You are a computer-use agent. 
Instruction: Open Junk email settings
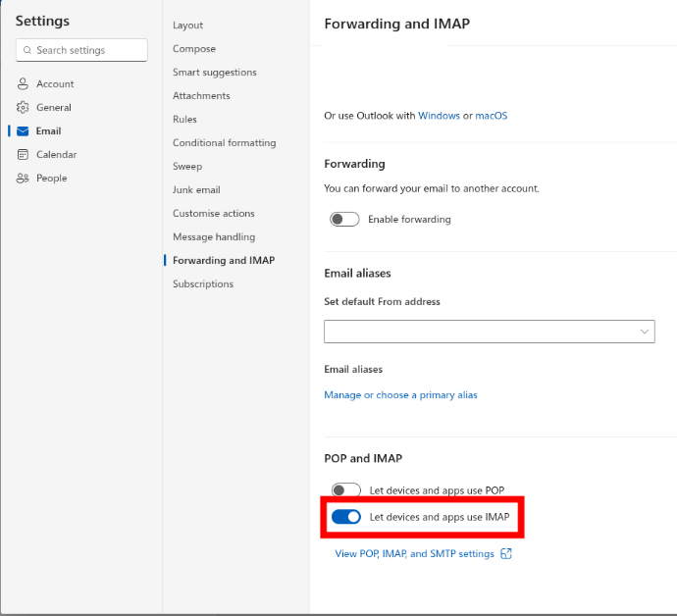coord(196,190)
